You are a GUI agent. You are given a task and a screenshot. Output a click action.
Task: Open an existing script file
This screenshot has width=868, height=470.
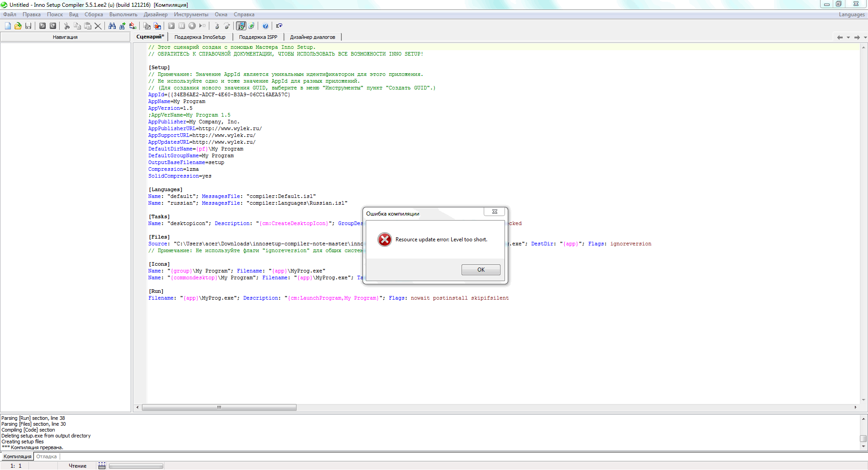[18, 26]
